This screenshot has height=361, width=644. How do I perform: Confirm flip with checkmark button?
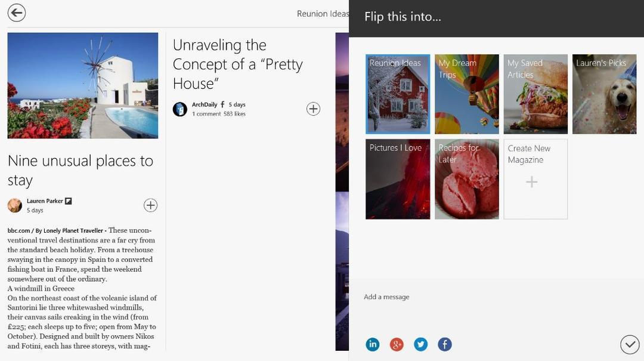pos(630,344)
